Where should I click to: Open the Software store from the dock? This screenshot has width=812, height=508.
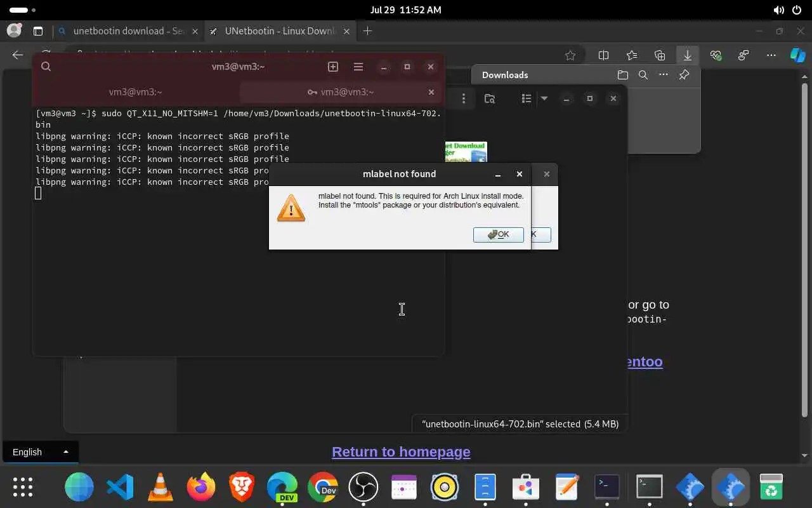526,488
